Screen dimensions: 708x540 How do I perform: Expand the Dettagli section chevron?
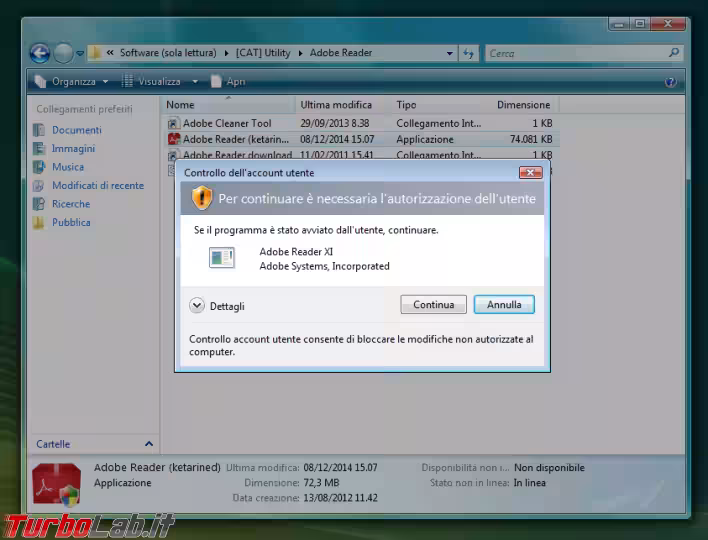click(197, 306)
